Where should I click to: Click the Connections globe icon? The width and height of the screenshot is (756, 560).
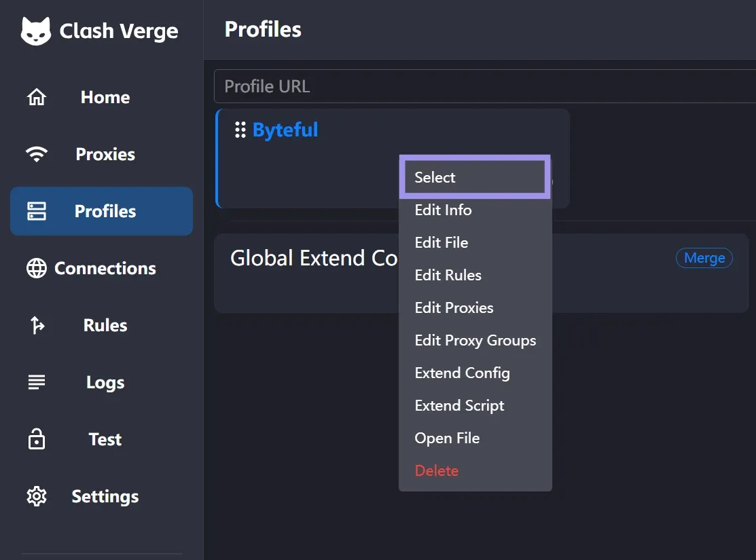(x=37, y=268)
